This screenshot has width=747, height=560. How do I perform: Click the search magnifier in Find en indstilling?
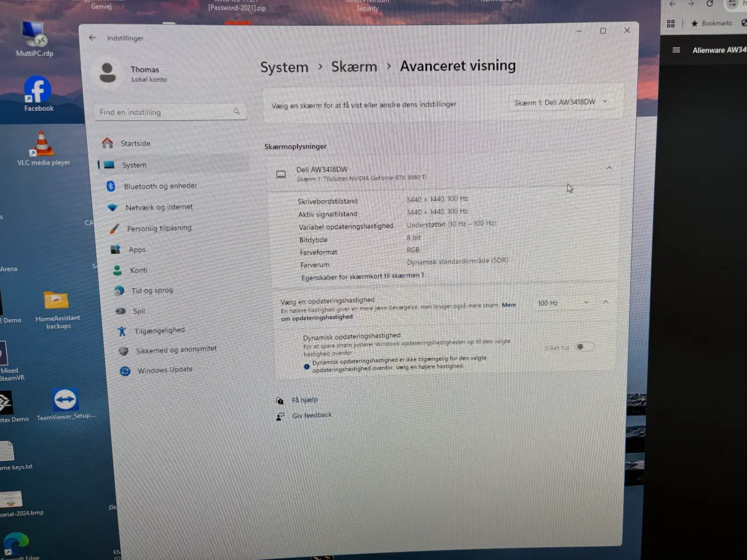click(237, 111)
